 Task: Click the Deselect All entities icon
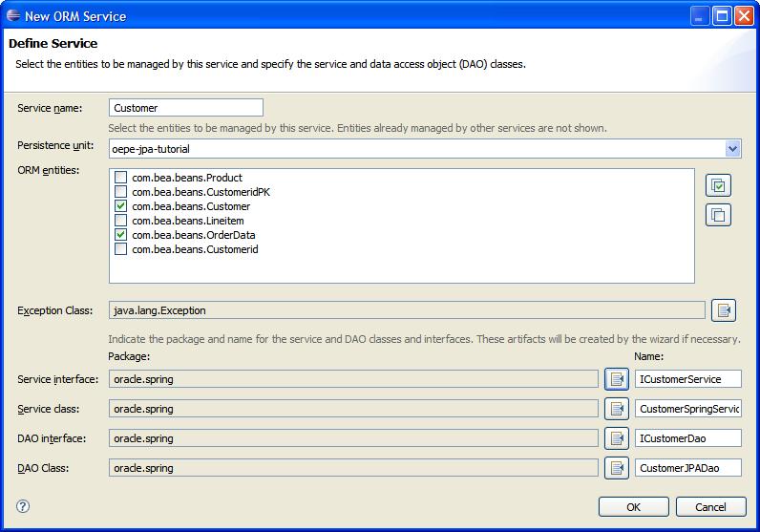click(718, 215)
